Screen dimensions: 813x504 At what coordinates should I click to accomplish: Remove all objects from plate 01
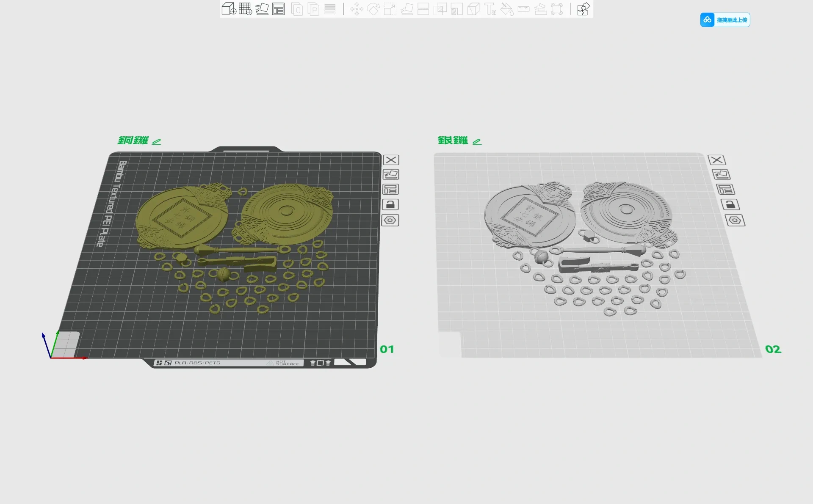pos(391,160)
